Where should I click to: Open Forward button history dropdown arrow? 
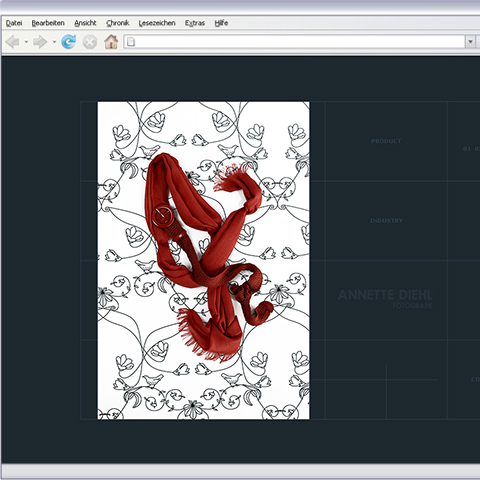pos(54,42)
